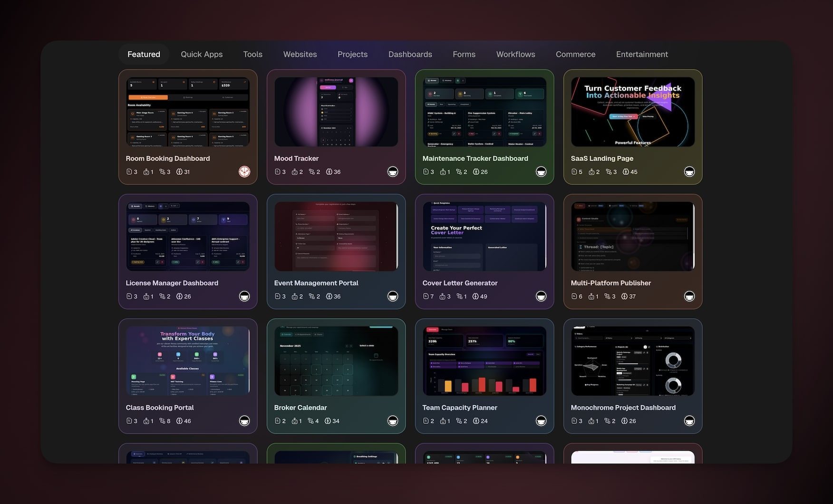Open the SaaS Landing Page preview thumbnail

point(632,112)
